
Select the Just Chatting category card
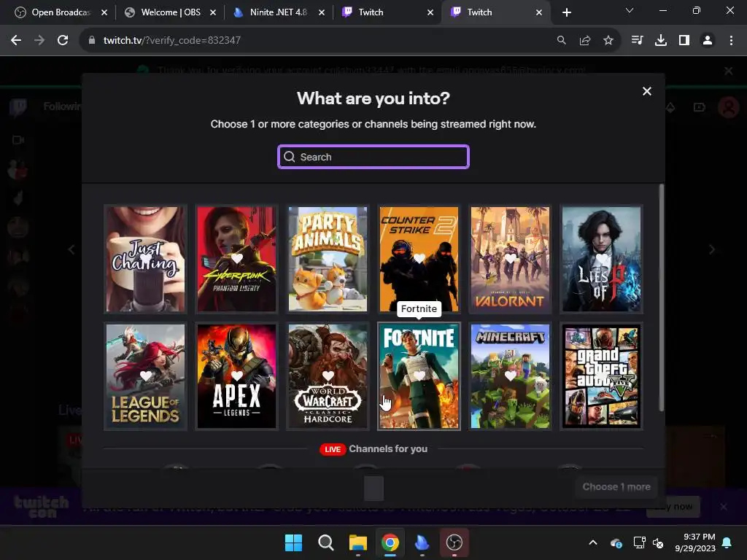145,259
